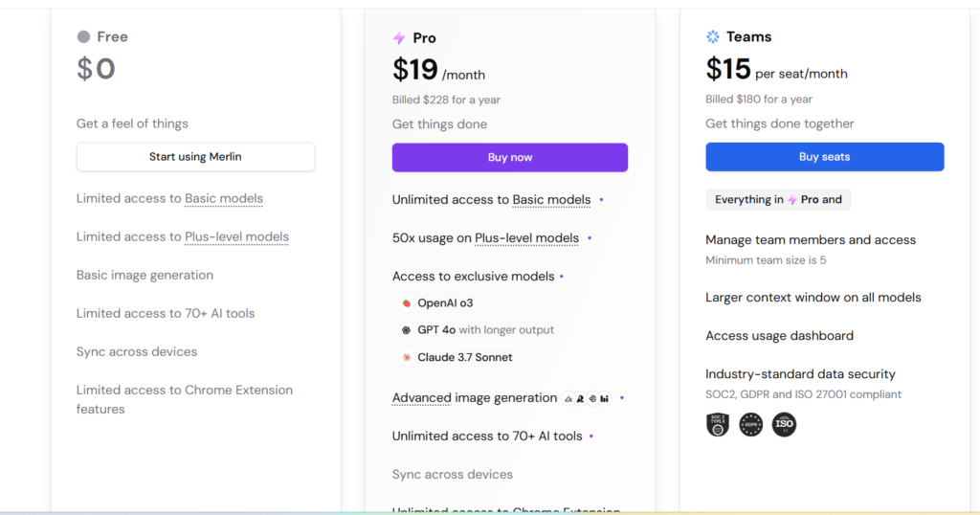Open the Basic models link in Pro plan

coord(551,200)
